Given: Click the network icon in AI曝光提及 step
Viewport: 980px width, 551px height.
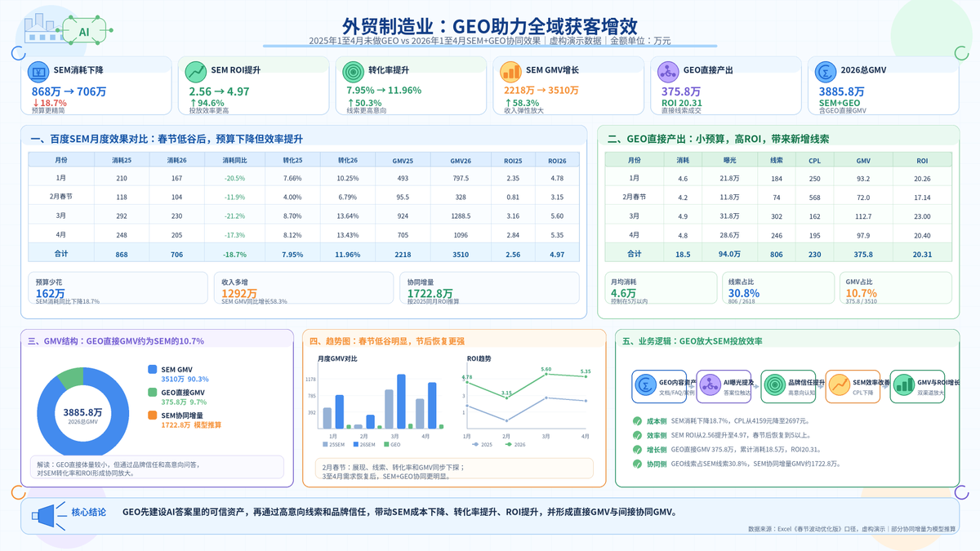Looking at the screenshot, I should click(710, 384).
